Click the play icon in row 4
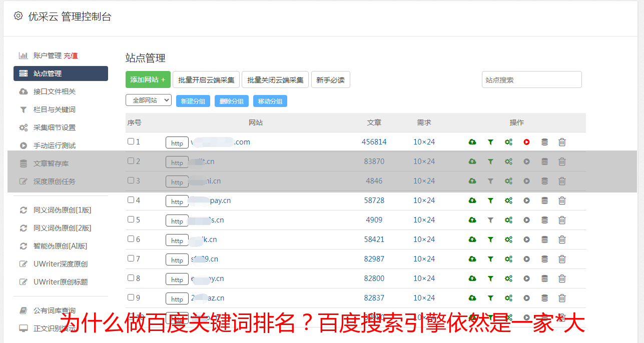This screenshot has height=343, width=644. (x=526, y=200)
